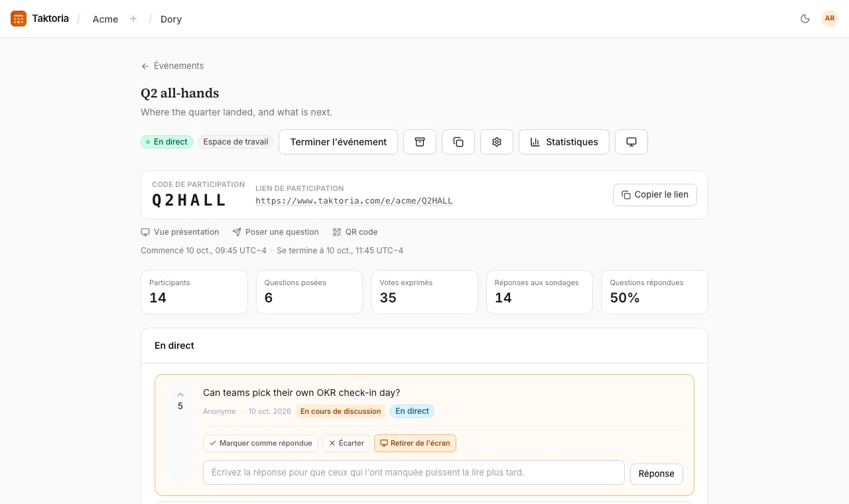The height and width of the screenshot is (504, 849).
Task: Click the Taktoria logo icon
Action: [19, 19]
